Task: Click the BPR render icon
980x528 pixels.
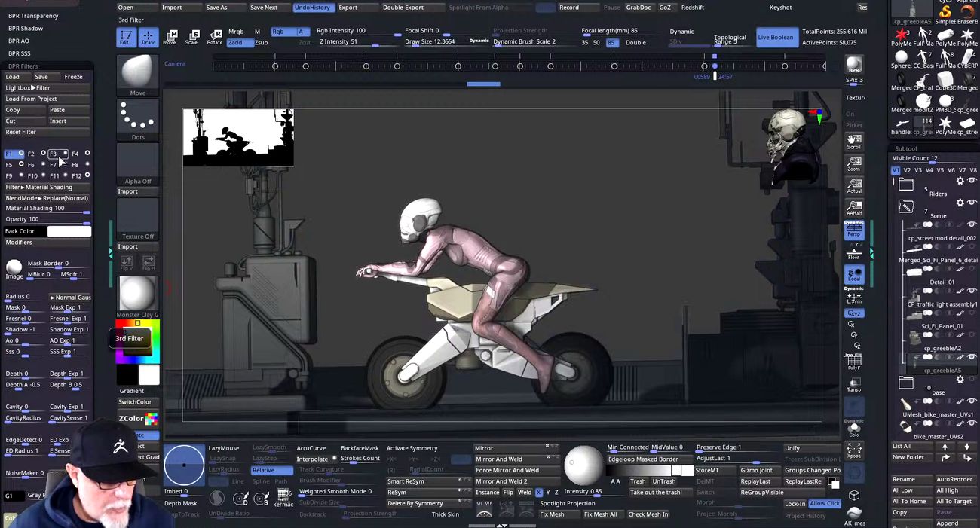Action: tap(853, 65)
